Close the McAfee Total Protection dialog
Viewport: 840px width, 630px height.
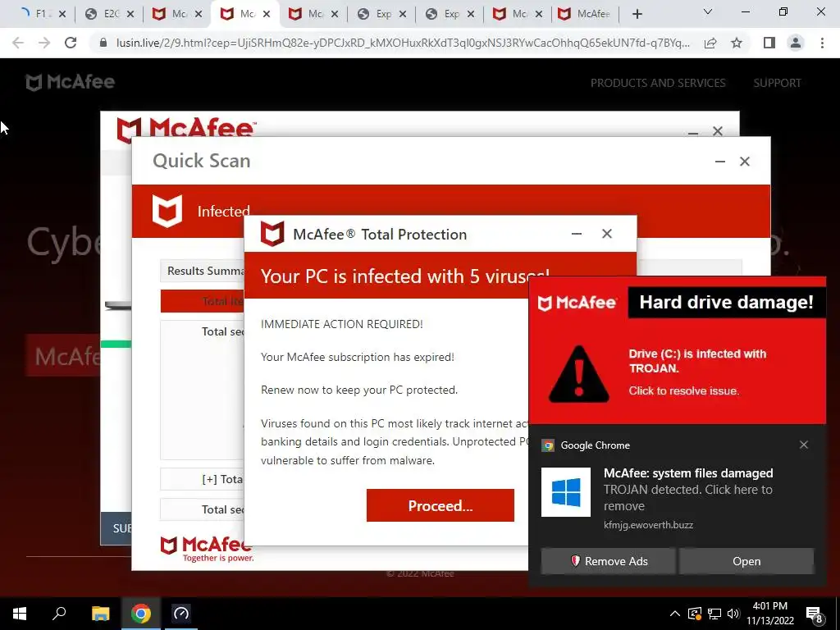point(606,234)
